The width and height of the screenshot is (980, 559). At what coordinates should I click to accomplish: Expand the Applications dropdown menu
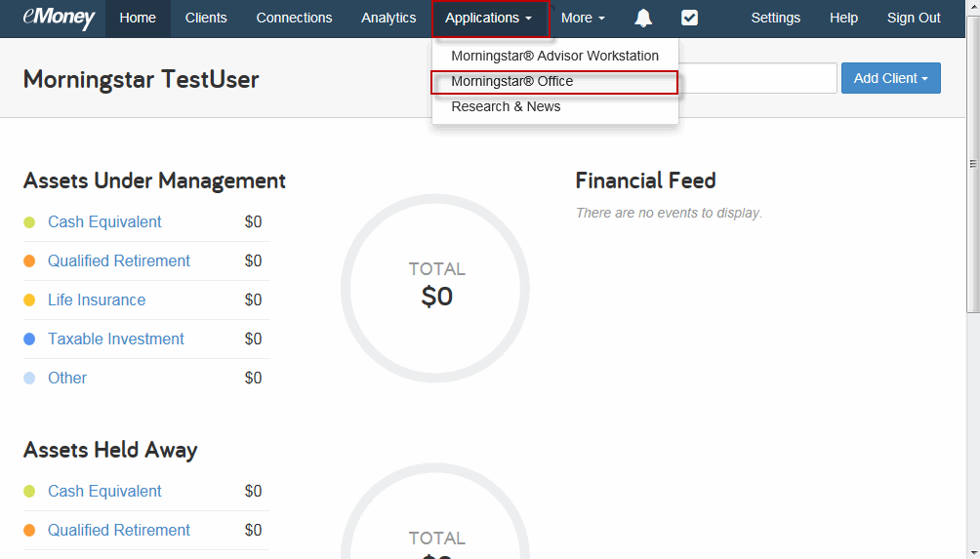coord(489,18)
